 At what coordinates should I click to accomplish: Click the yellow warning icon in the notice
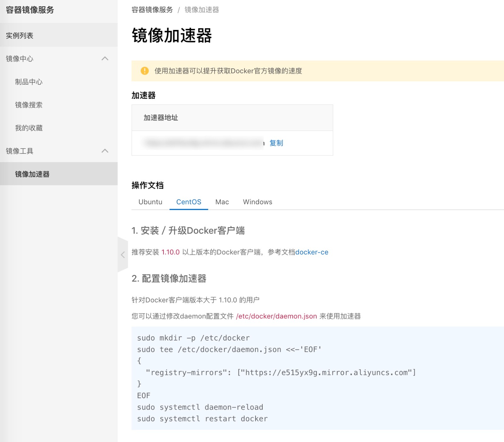point(145,71)
